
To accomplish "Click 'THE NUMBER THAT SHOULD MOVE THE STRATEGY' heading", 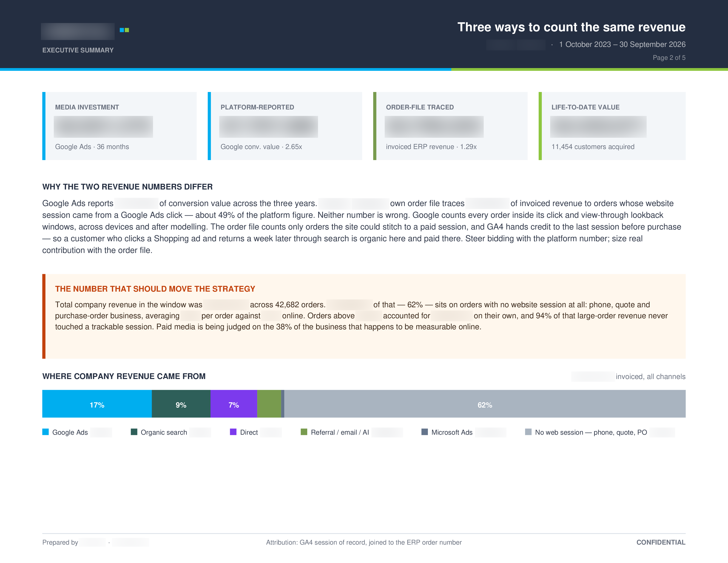I will [155, 289].
